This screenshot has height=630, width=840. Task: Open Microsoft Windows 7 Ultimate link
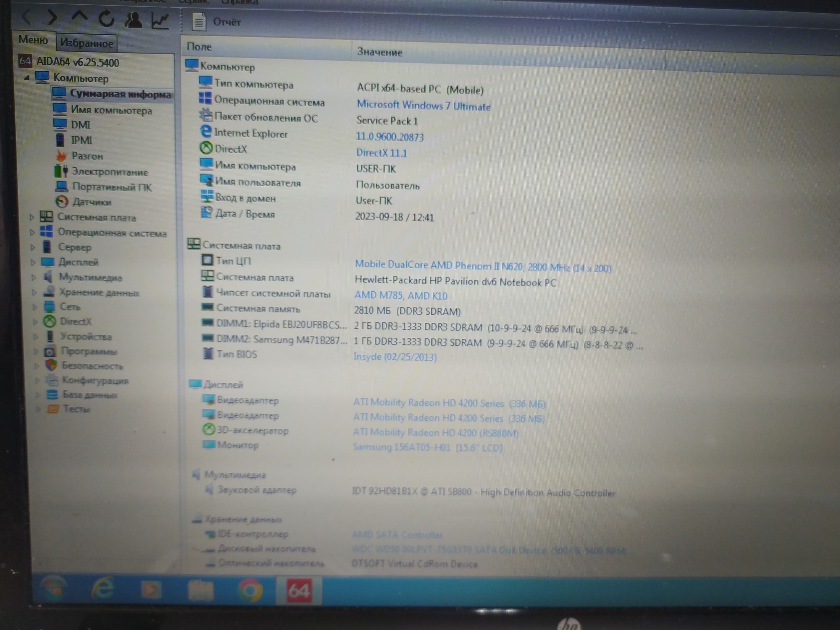pyautogui.click(x=424, y=106)
